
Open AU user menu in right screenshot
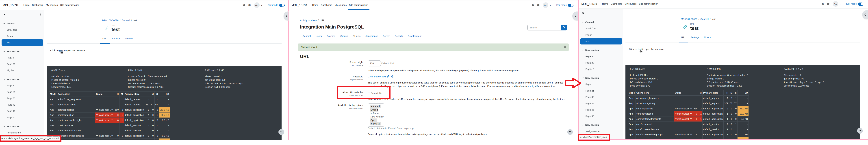837,4
